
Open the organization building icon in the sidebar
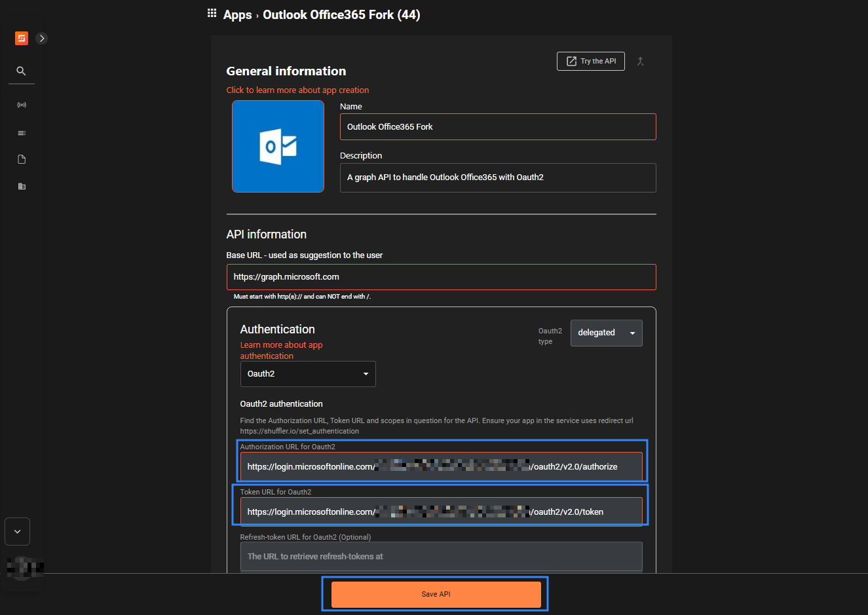pyautogui.click(x=21, y=186)
